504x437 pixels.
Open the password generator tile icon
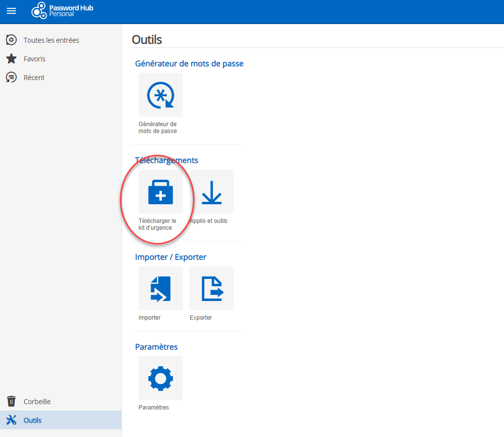pyautogui.click(x=161, y=95)
